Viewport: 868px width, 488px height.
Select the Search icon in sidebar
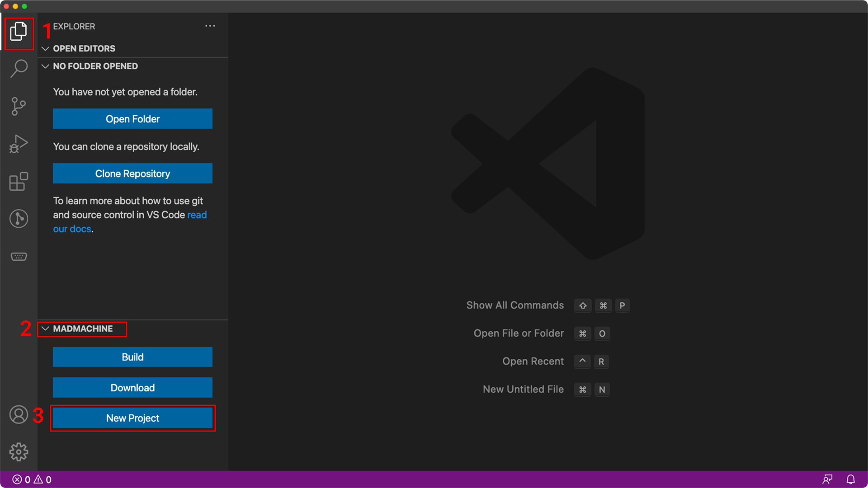[x=19, y=69]
